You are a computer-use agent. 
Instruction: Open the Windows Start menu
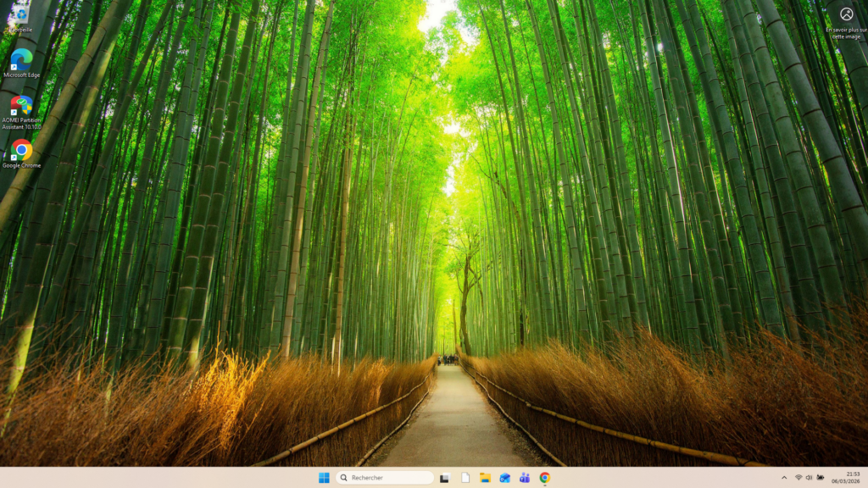pos(324,478)
